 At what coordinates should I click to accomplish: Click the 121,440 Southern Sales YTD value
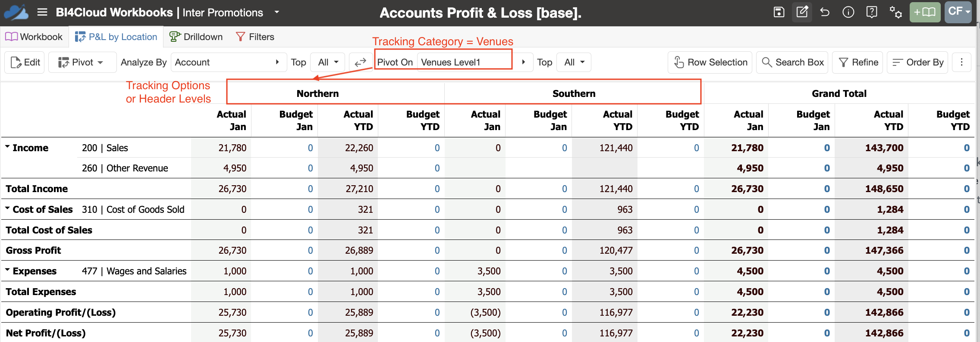tap(616, 148)
